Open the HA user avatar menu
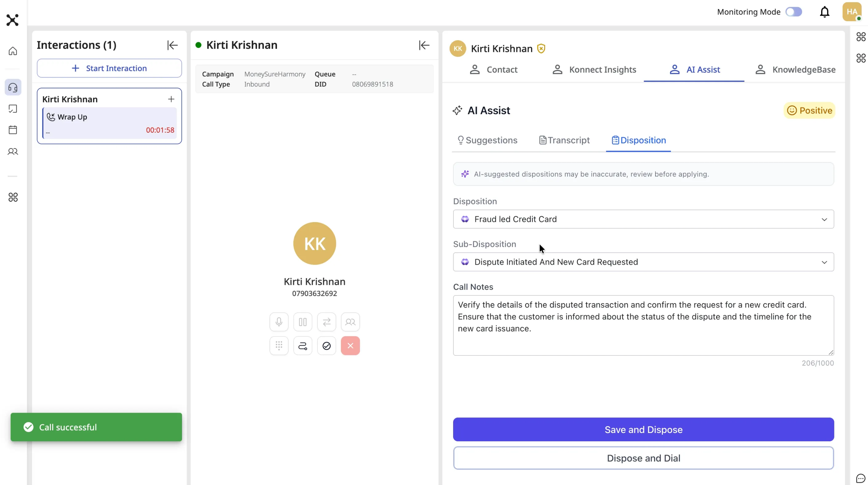 [x=852, y=12]
